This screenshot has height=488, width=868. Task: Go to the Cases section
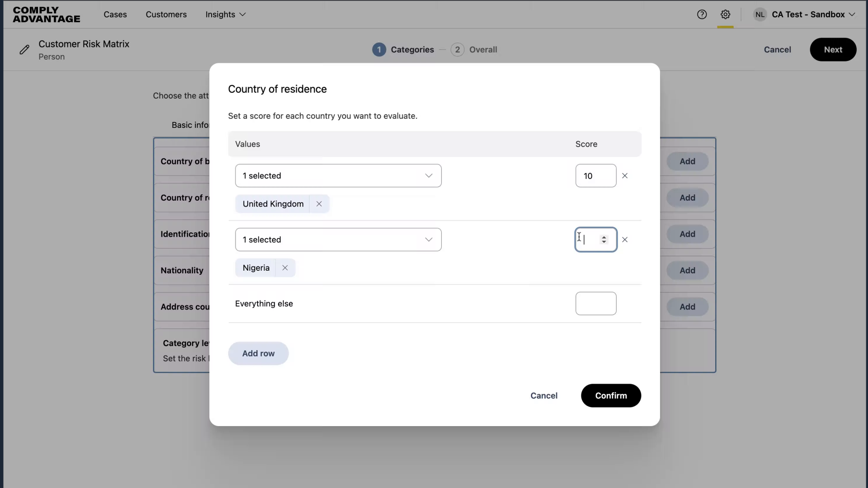115,14
